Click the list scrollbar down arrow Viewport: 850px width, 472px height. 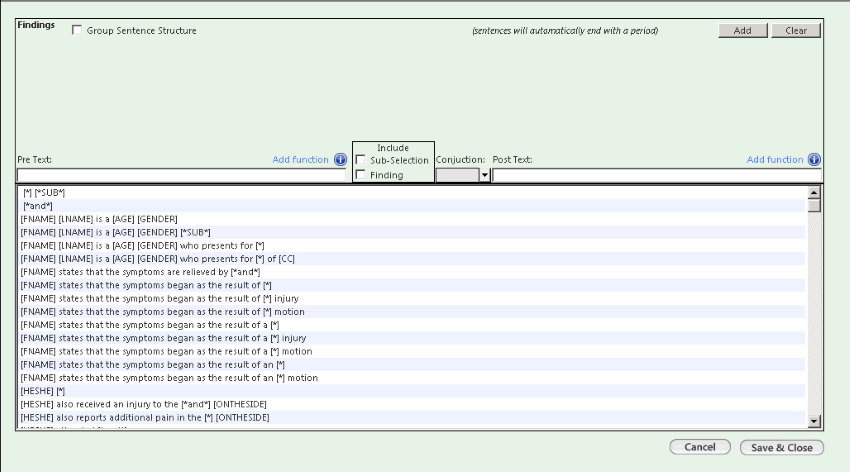pos(814,421)
